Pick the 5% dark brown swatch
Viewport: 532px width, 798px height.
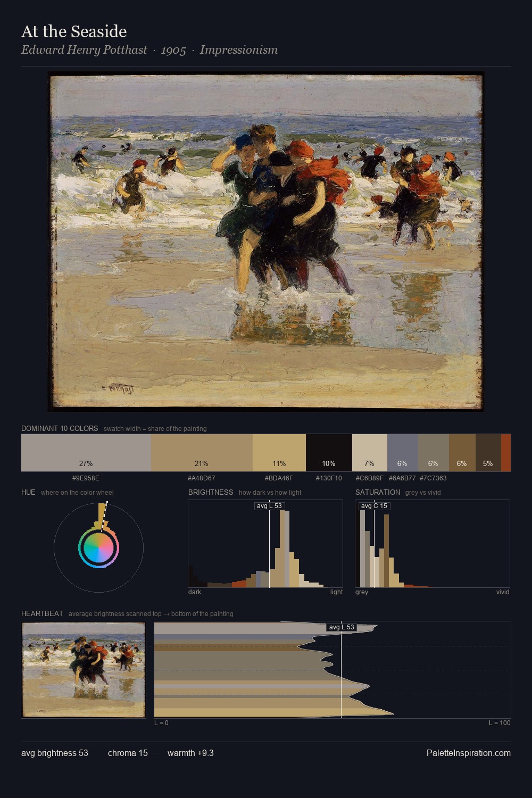(x=488, y=453)
